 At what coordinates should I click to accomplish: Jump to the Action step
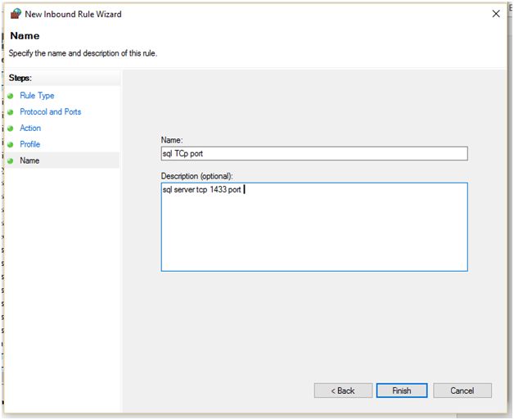point(30,129)
